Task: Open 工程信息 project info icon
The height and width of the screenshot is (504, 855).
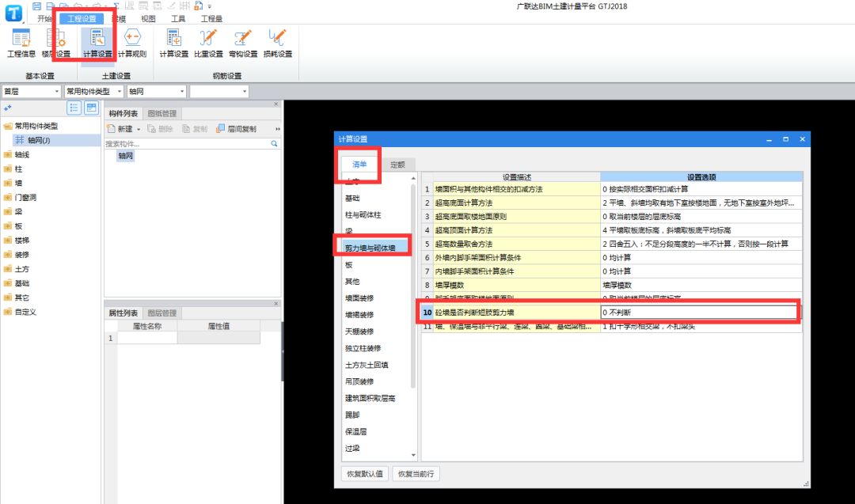Action: click(x=21, y=44)
